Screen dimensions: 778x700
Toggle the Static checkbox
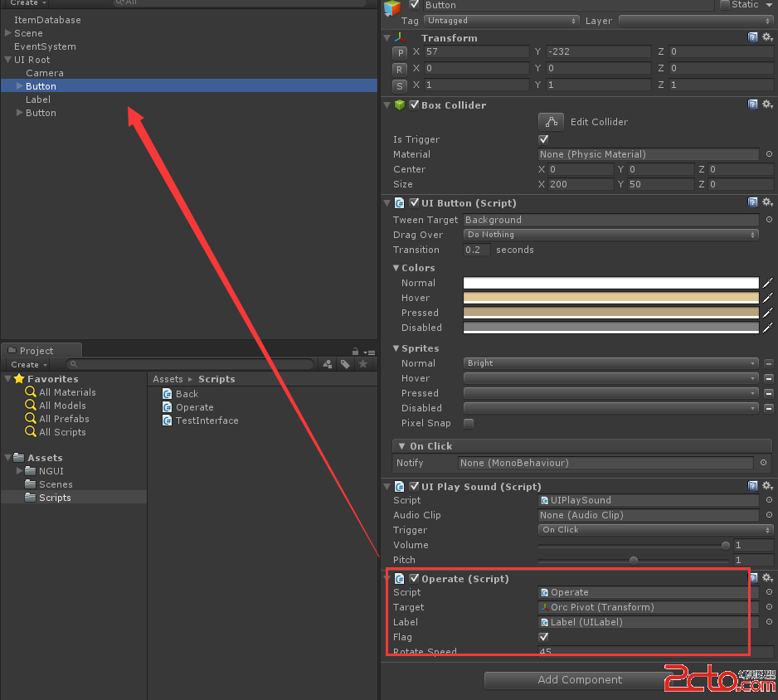tap(725, 5)
